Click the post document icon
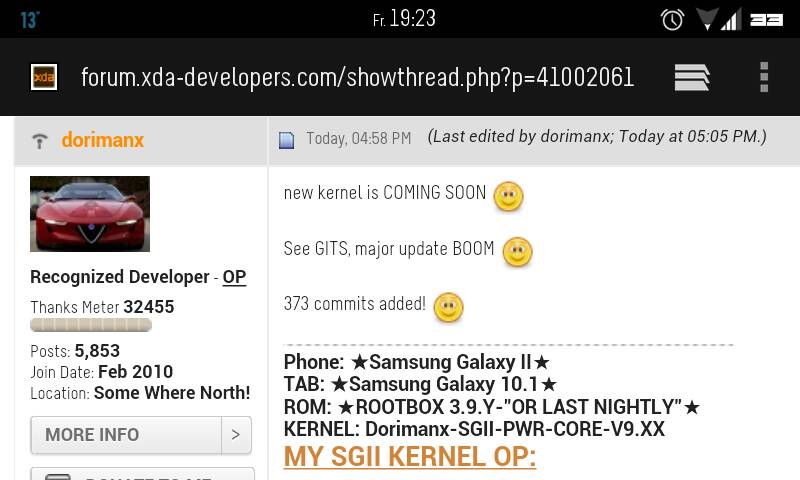 [286, 140]
